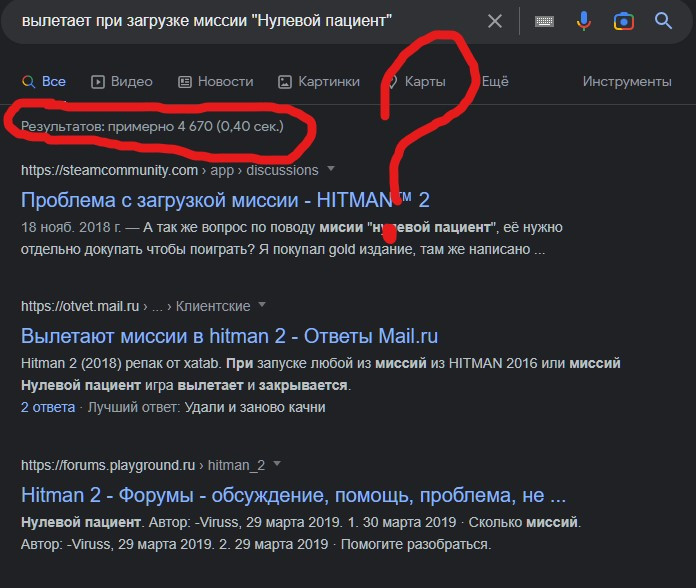This screenshot has height=588, width=696.
Task: Start voice search via microphone icon
Action: [584, 21]
